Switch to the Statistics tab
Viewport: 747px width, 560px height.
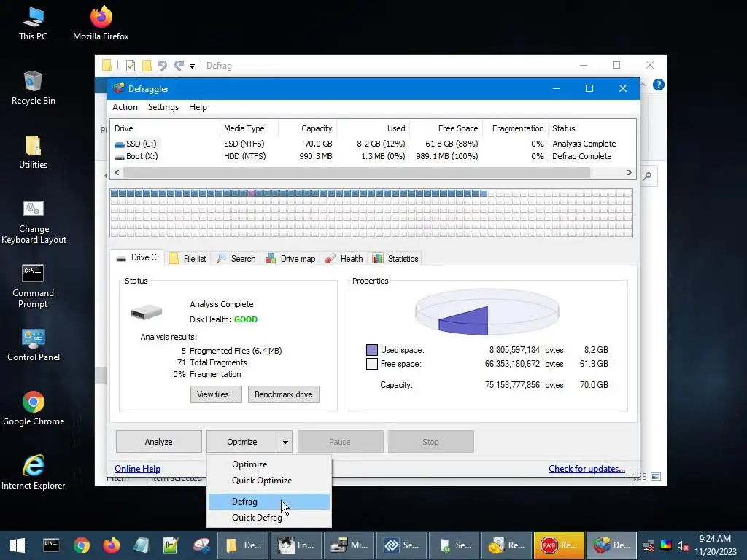coord(395,259)
